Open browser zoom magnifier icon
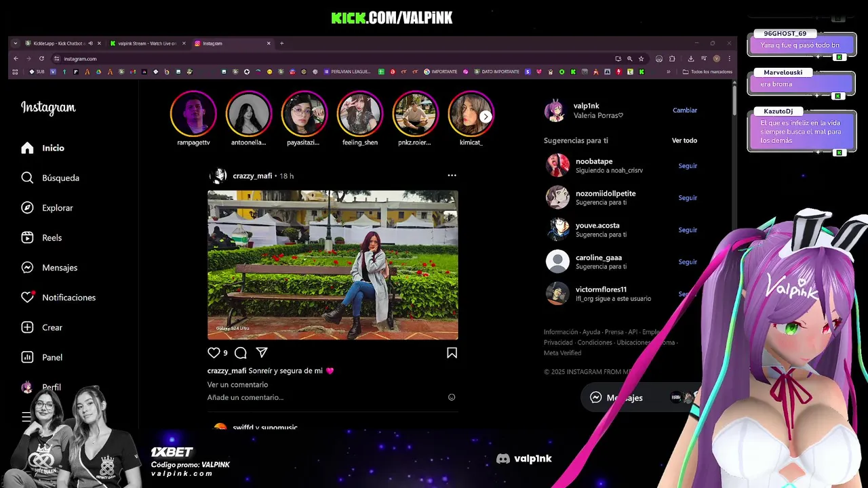This screenshot has height=488, width=868. click(629, 58)
